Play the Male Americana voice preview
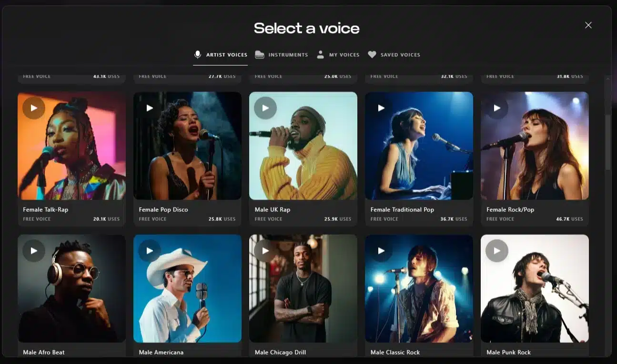This screenshot has width=617, height=364. point(150,251)
